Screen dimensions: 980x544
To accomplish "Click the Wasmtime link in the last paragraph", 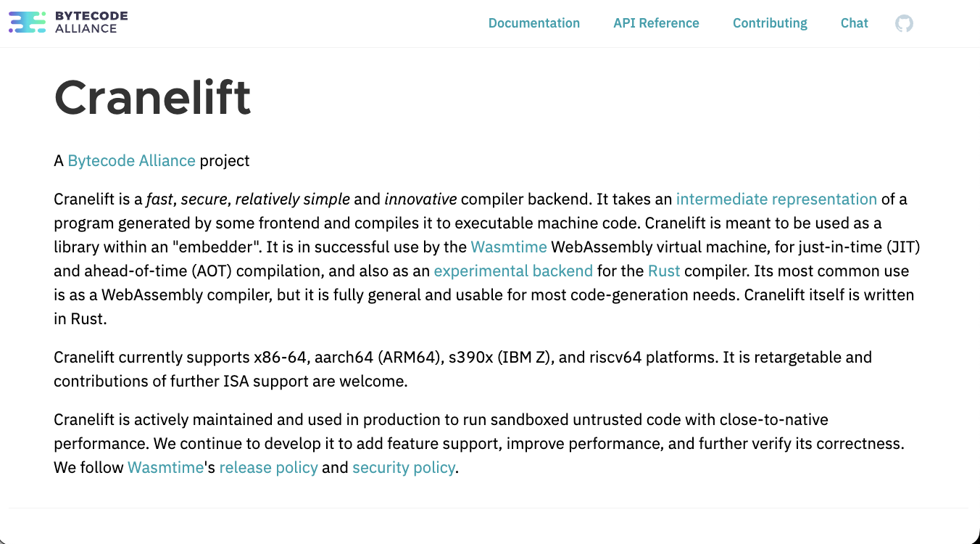I will (x=165, y=467).
